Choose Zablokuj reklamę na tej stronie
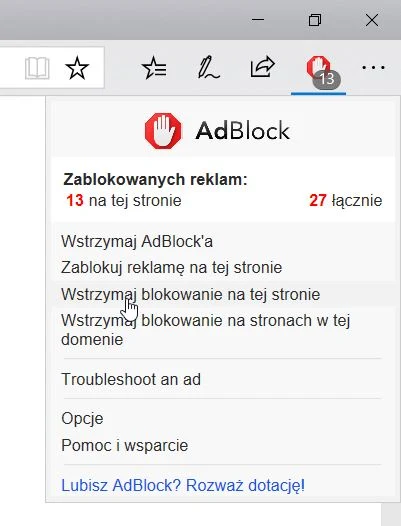 pos(171,268)
